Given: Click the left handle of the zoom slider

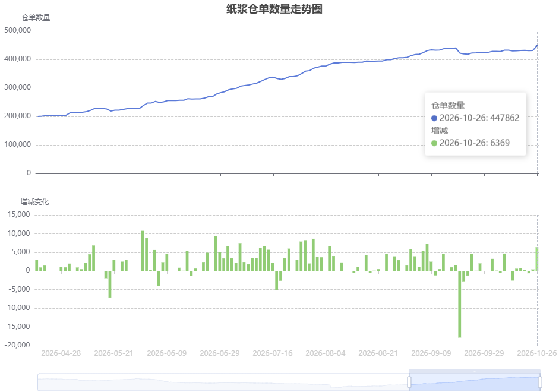Looking at the screenshot, I should [x=409, y=382].
